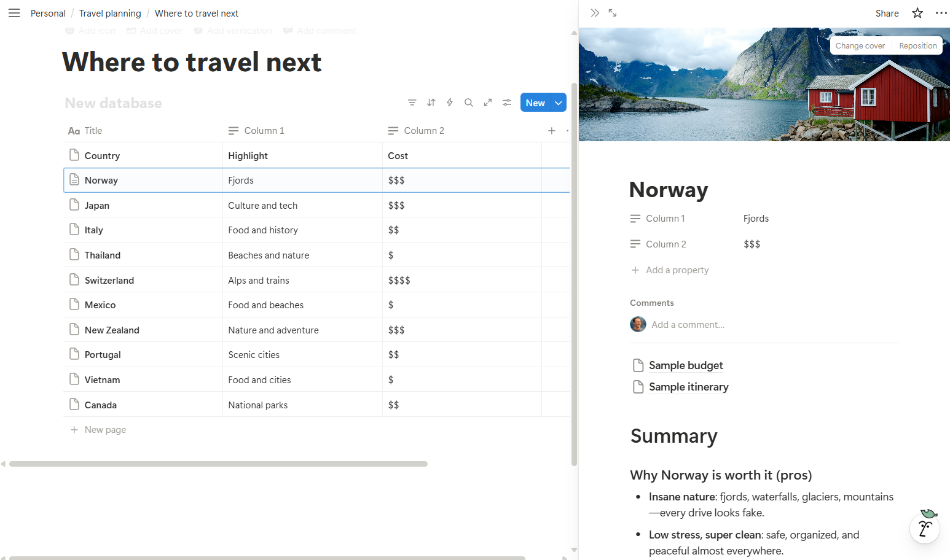Viewport: 950px width, 560px height.
Task: Open the Sample budget page
Action: pyautogui.click(x=685, y=365)
